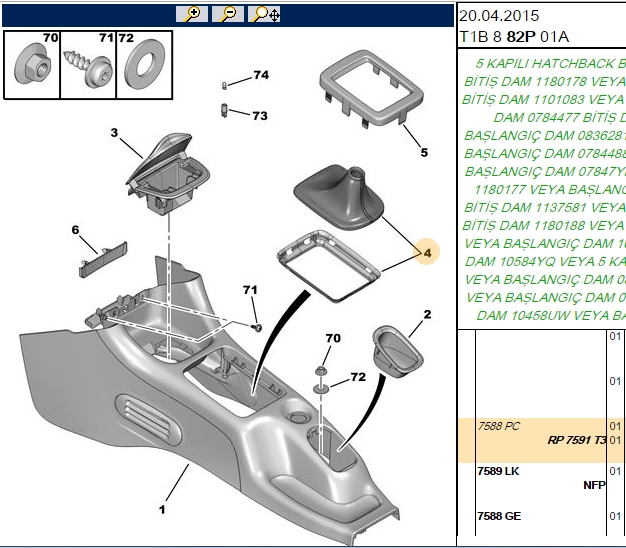Click the gear lever boot part image
The height and width of the screenshot is (548, 626).
pos(339,198)
